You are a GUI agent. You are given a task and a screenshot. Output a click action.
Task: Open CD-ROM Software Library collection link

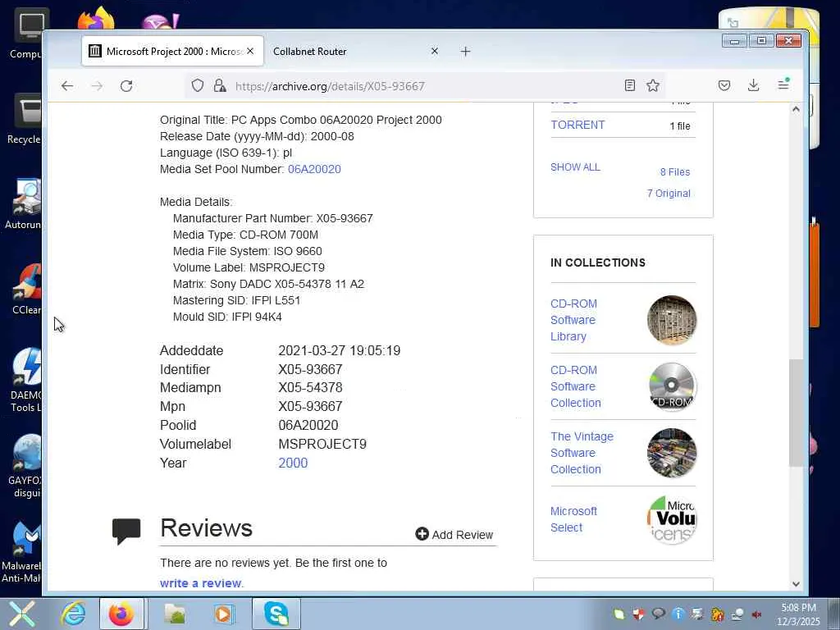coord(573,320)
